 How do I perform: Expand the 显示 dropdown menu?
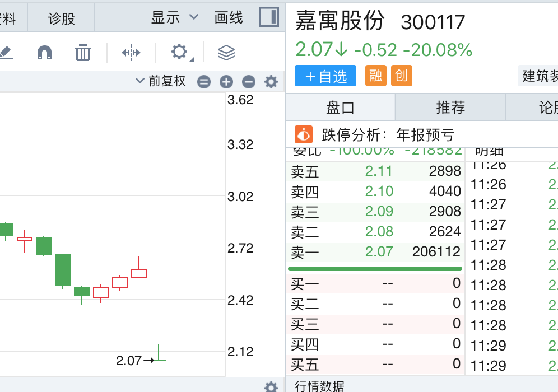pos(174,17)
